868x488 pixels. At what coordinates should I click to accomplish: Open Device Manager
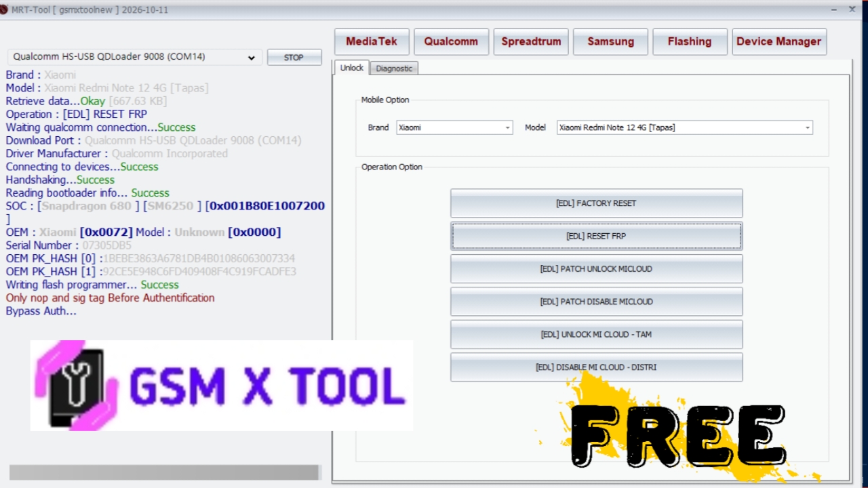click(x=778, y=42)
